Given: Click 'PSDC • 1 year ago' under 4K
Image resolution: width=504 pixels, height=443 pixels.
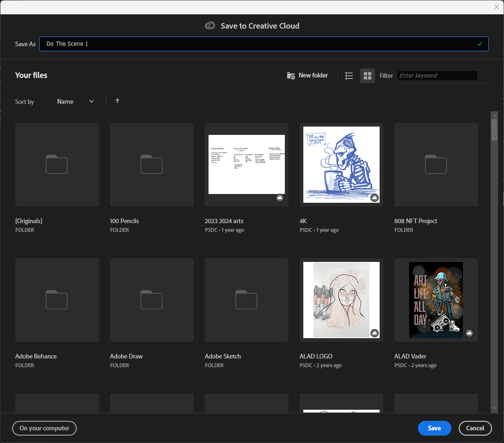Looking at the screenshot, I should coord(319,230).
